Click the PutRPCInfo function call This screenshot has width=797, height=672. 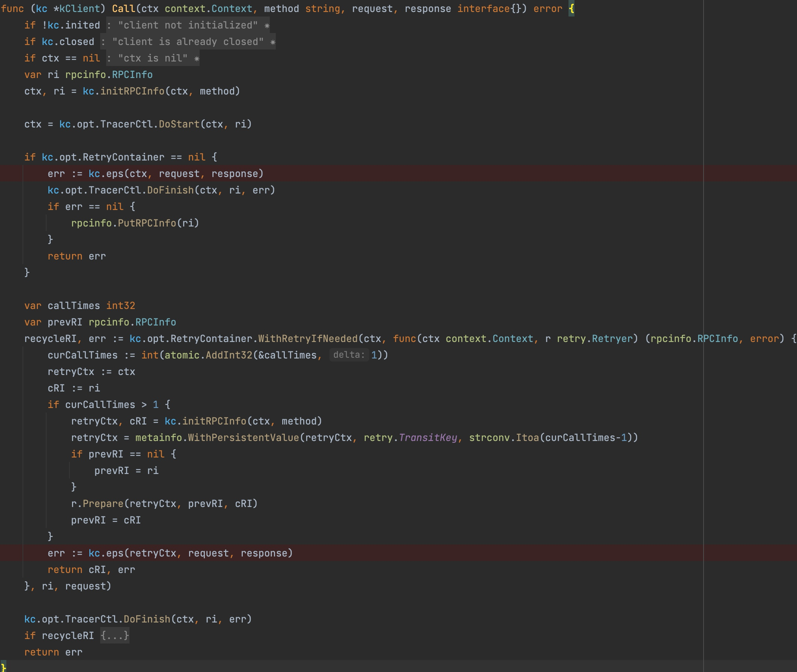pyautogui.click(x=147, y=223)
